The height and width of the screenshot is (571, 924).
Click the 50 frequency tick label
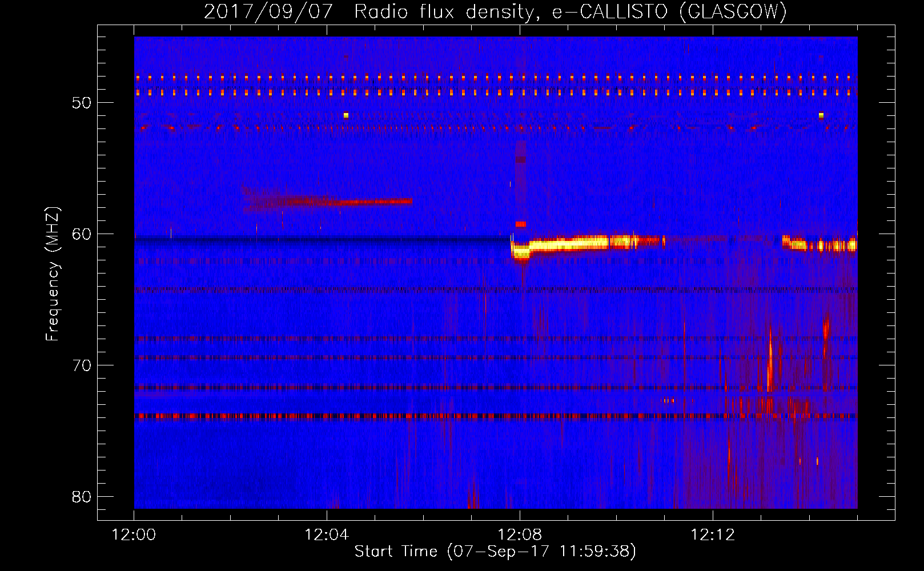tap(82, 103)
